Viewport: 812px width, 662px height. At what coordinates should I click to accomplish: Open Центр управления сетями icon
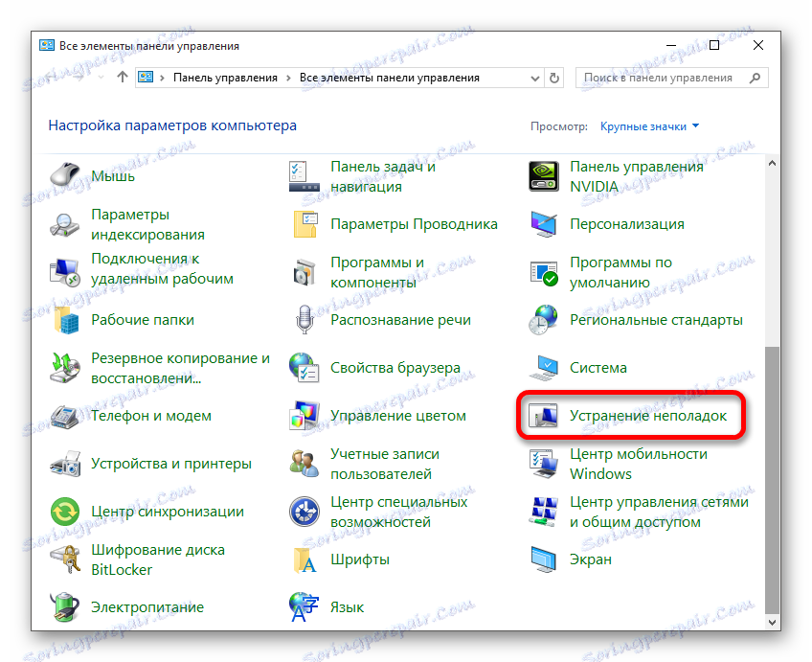(543, 512)
